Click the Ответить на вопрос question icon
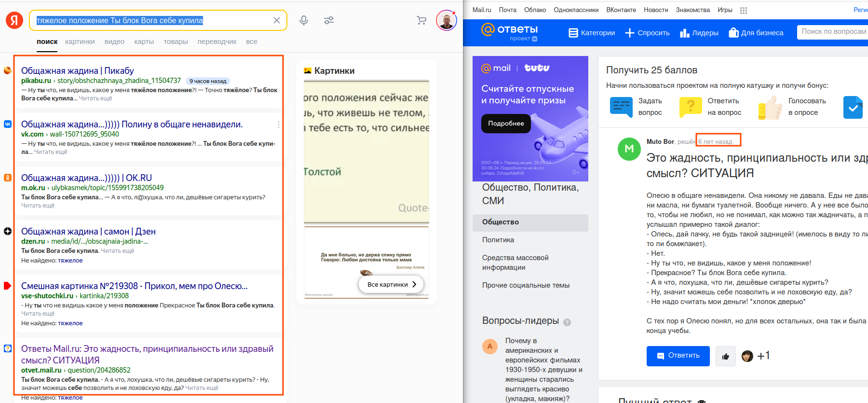 (x=691, y=107)
